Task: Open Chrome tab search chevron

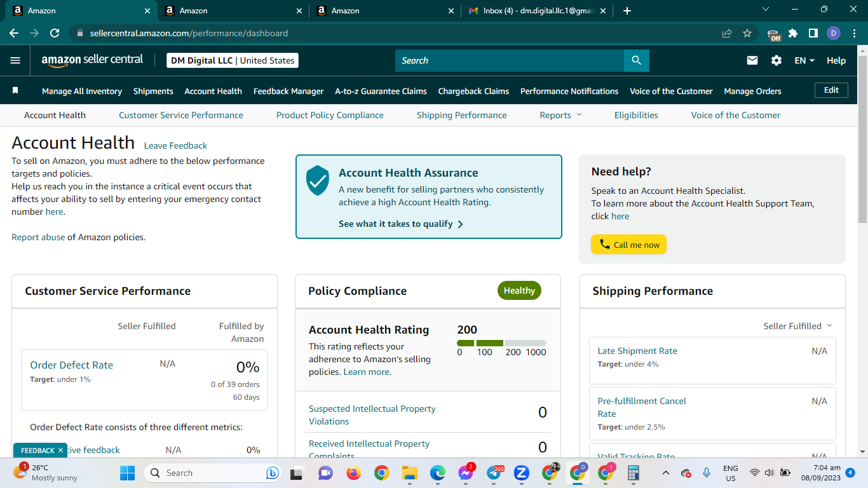Action: 766,10
